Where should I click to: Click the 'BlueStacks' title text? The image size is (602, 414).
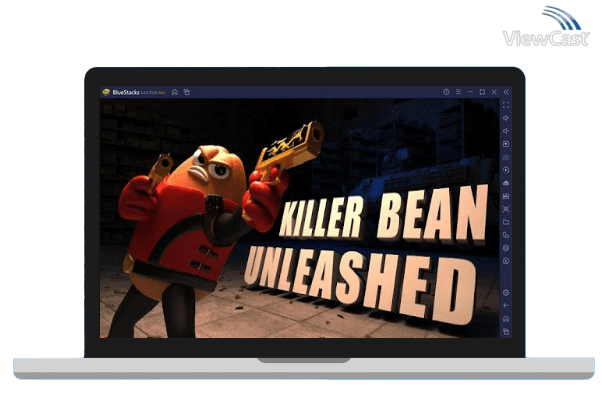coord(126,93)
